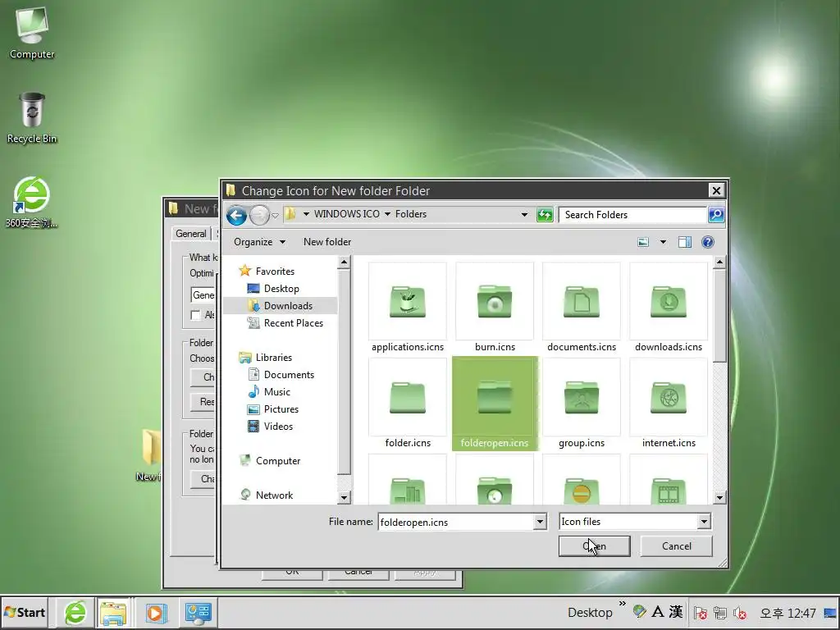840x630 pixels.
Task: Select the highlighted folderopen.icns file
Action: pos(495,404)
